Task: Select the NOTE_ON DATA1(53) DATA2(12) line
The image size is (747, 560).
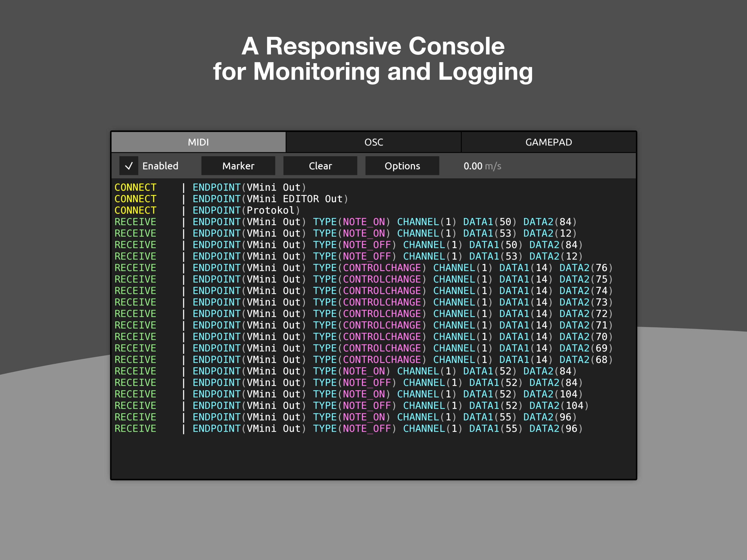Action: pyautogui.click(x=346, y=234)
